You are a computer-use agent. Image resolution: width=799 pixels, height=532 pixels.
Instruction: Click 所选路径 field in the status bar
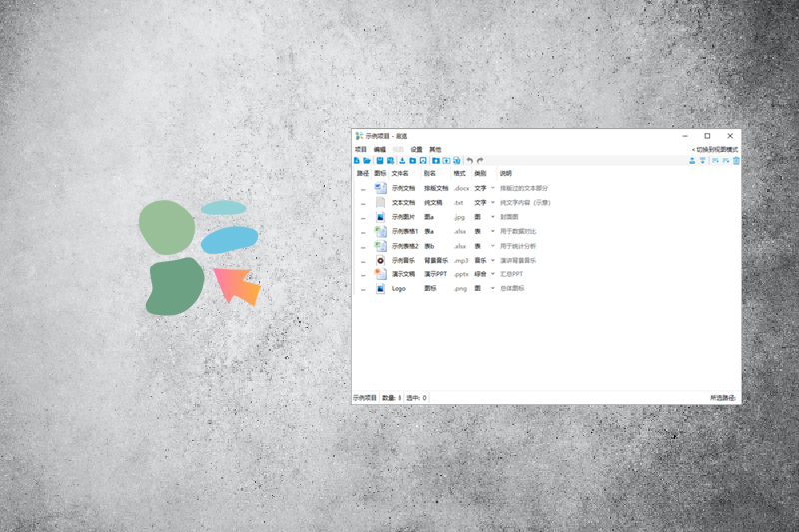(x=723, y=398)
